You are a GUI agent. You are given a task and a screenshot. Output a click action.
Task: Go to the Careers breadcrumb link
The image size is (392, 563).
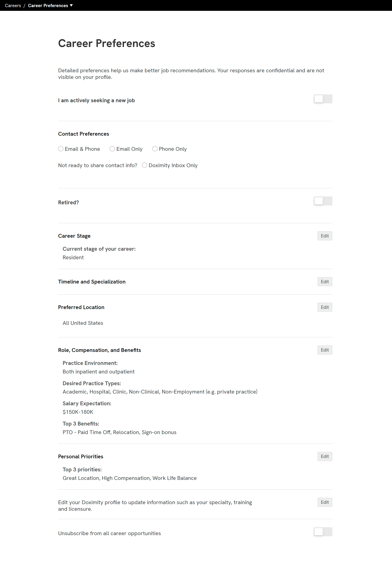click(13, 5)
